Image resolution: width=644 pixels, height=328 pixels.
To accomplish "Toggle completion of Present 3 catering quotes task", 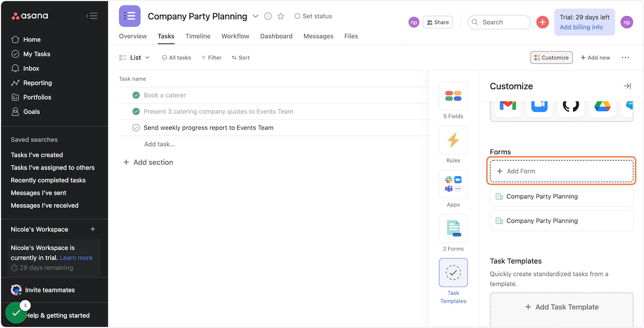I will (136, 112).
